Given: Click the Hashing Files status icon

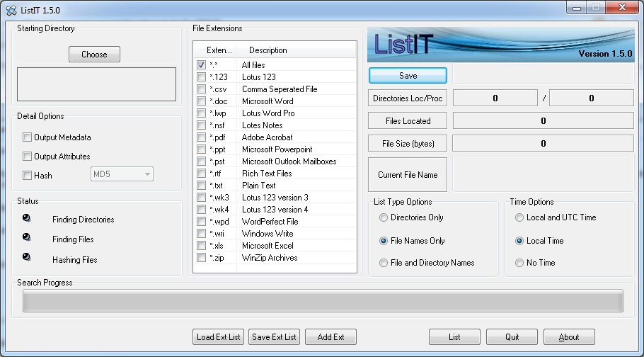Looking at the screenshot, I should click(x=27, y=257).
